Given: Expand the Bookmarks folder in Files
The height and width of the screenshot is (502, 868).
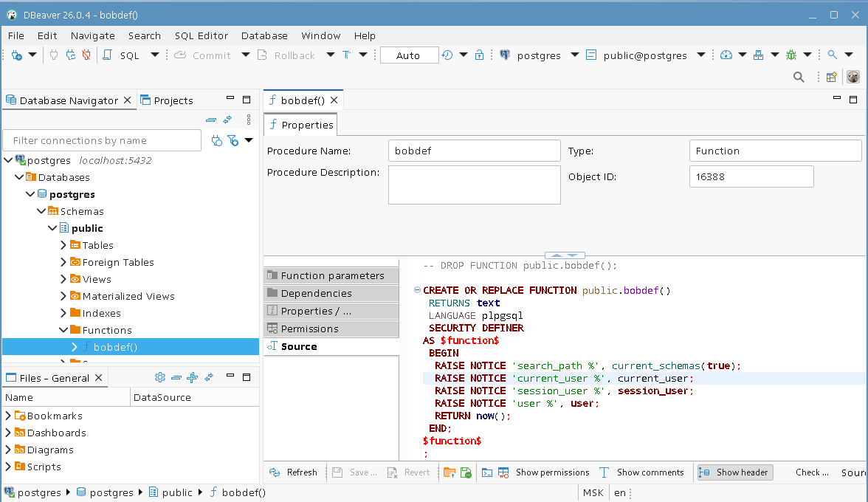Looking at the screenshot, I should click(7, 416).
